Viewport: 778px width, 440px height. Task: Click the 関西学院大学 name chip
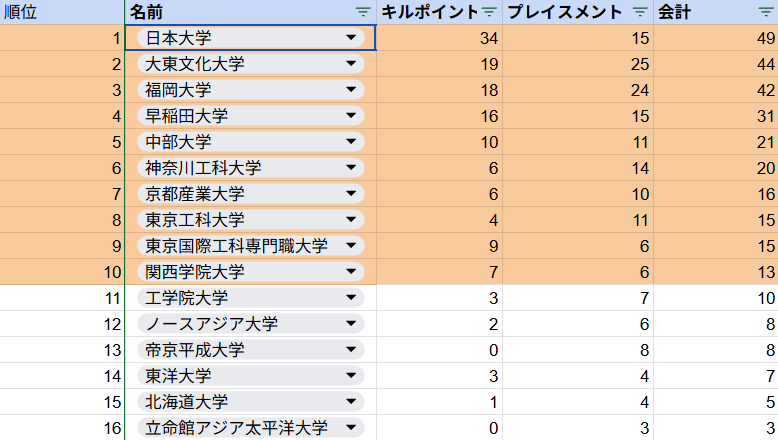click(x=251, y=272)
